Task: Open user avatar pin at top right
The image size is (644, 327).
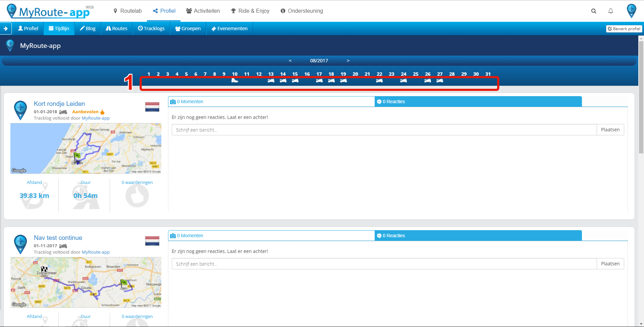Action: click(632, 11)
